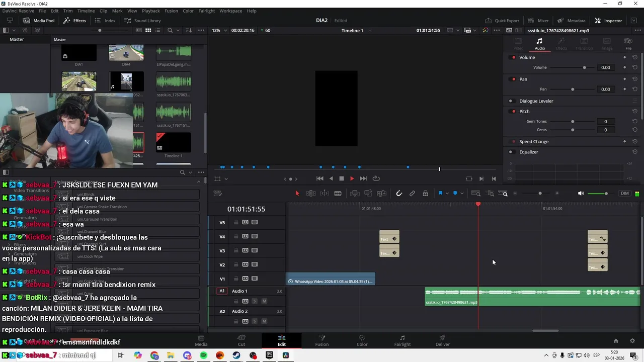Viewport: 644px width, 362px height.
Task: Enable the Volume section toggle
Action: tap(513, 57)
